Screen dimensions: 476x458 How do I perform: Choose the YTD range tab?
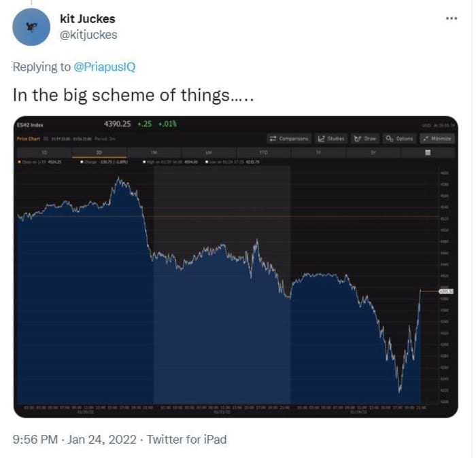pos(263,153)
